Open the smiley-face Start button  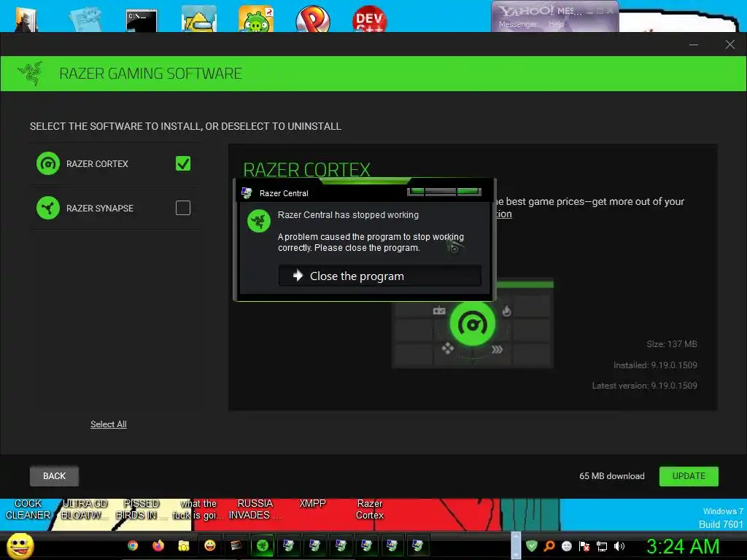[20, 545]
